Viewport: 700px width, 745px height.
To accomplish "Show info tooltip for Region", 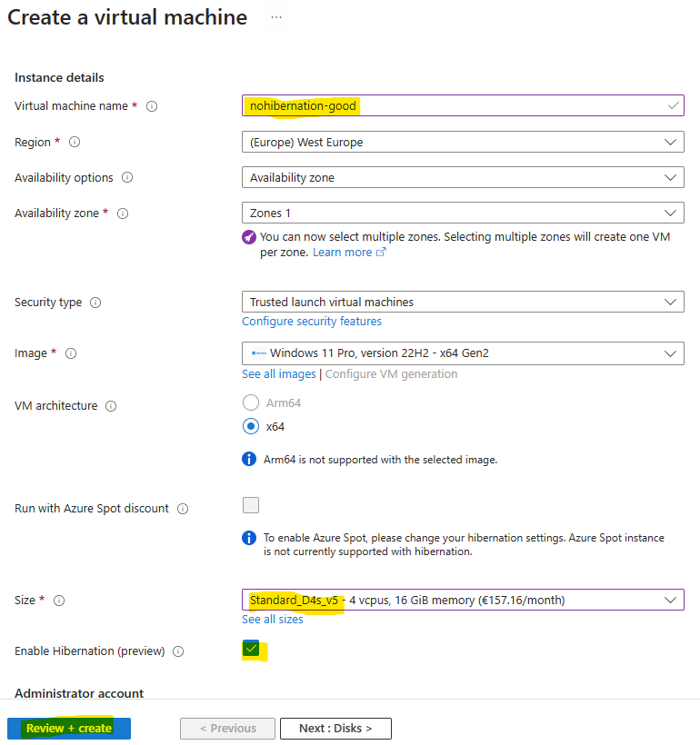I will tap(75, 142).
